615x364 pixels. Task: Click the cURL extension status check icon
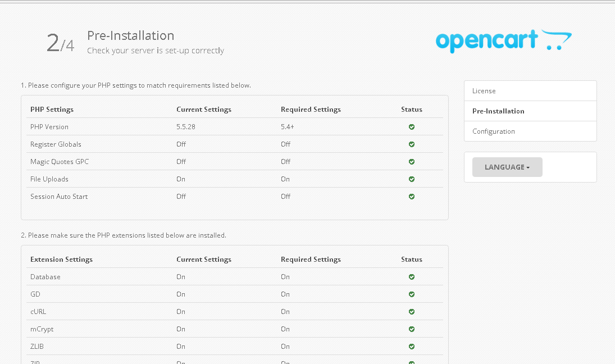412,312
